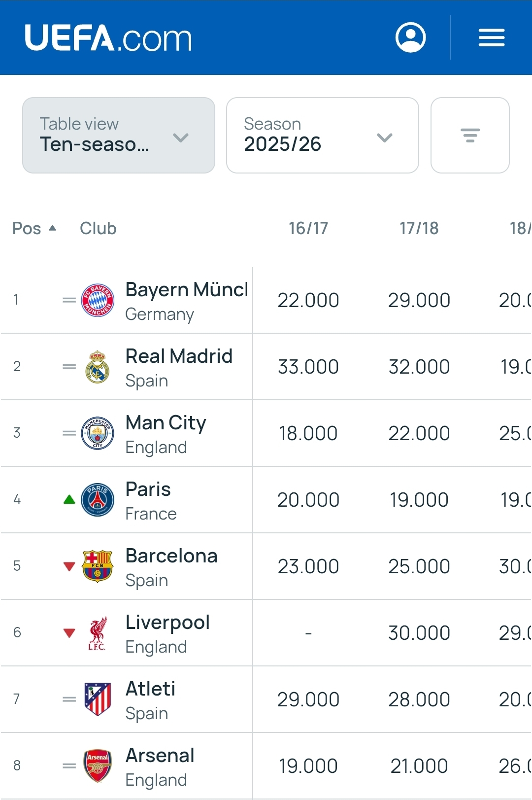Click the Atleti club crest
This screenshot has height=800, width=532.
pos(98,699)
